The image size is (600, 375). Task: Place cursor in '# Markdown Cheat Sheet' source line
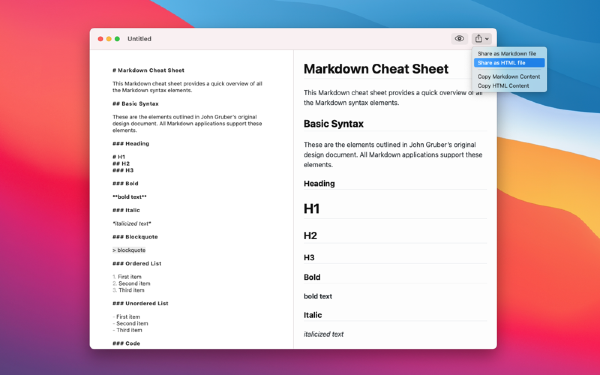[x=148, y=70]
